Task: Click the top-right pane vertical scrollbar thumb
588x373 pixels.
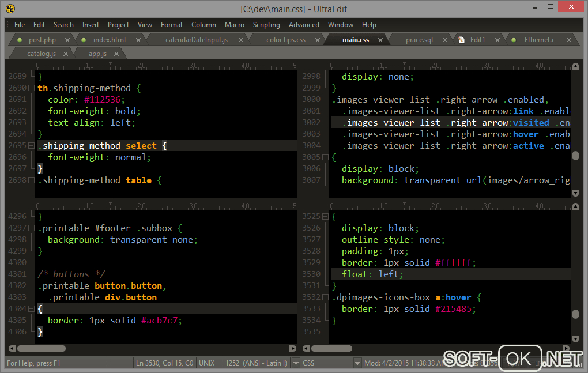Action: (576, 155)
